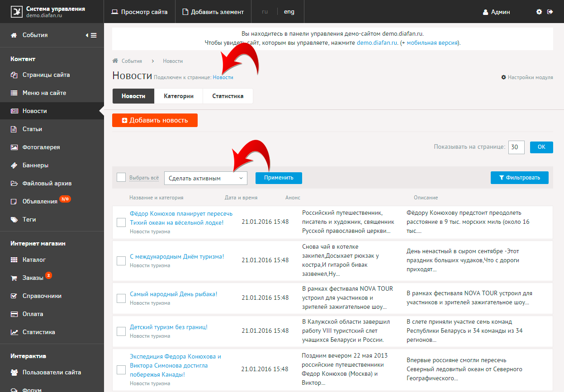Click the Каталог grid icon

14,260
